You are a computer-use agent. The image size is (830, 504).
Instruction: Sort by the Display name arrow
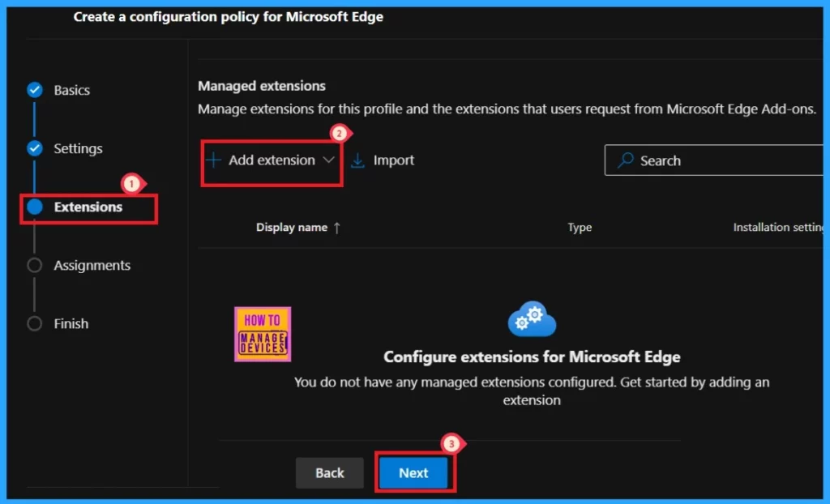(337, 228)
